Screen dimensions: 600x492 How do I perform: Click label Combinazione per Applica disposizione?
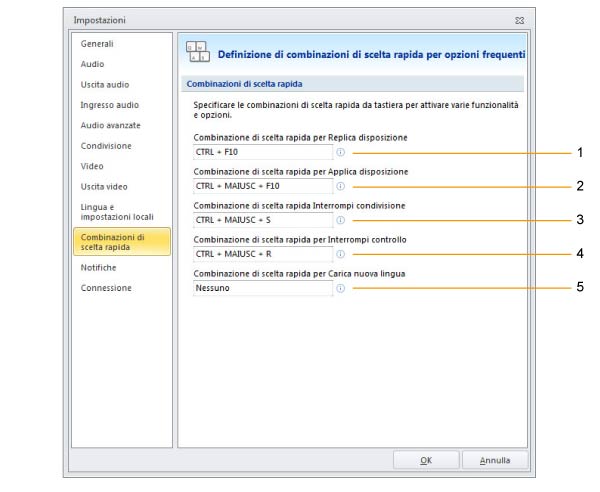tap(301, 172)
